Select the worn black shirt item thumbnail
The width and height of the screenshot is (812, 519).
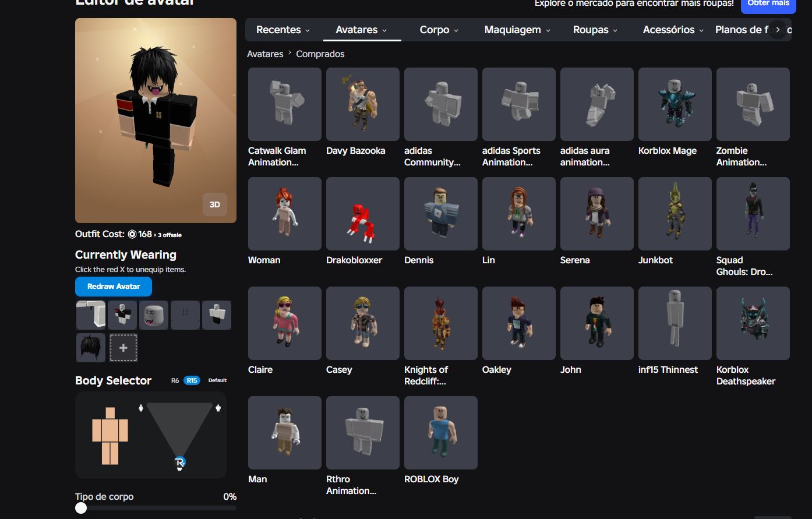pyautogui.click(x=122, y=315)
